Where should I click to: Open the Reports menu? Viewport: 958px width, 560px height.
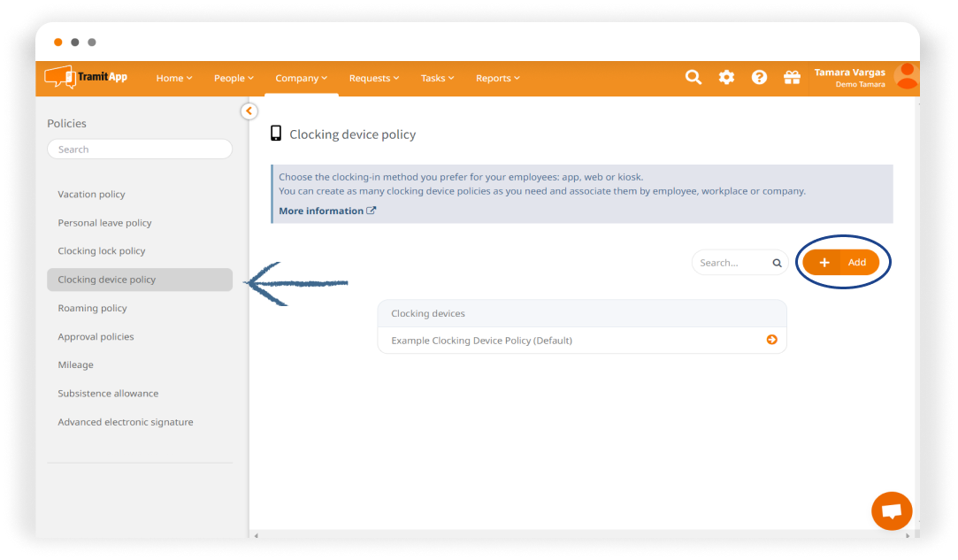pyautogui.click(x=497, y=78)
